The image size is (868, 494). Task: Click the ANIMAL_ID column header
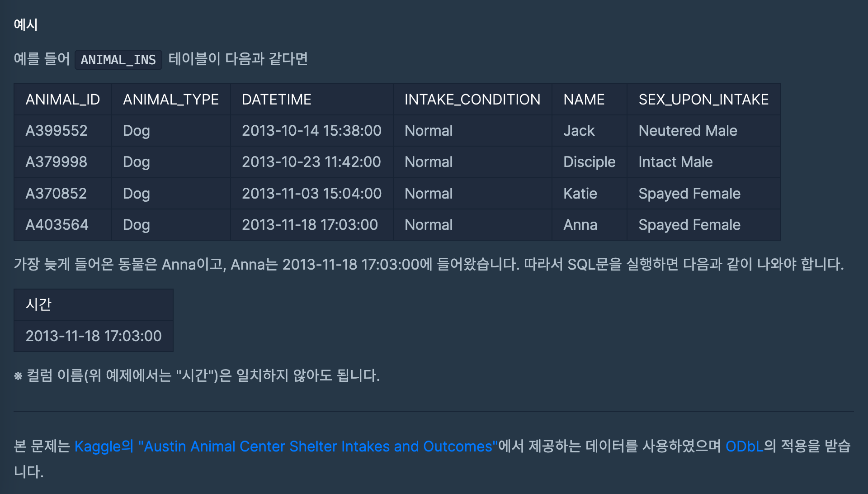tap(63, 100)
